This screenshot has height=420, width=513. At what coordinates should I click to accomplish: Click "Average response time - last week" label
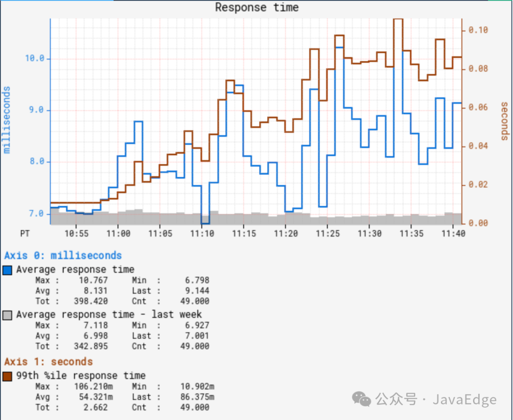(109, 315)
